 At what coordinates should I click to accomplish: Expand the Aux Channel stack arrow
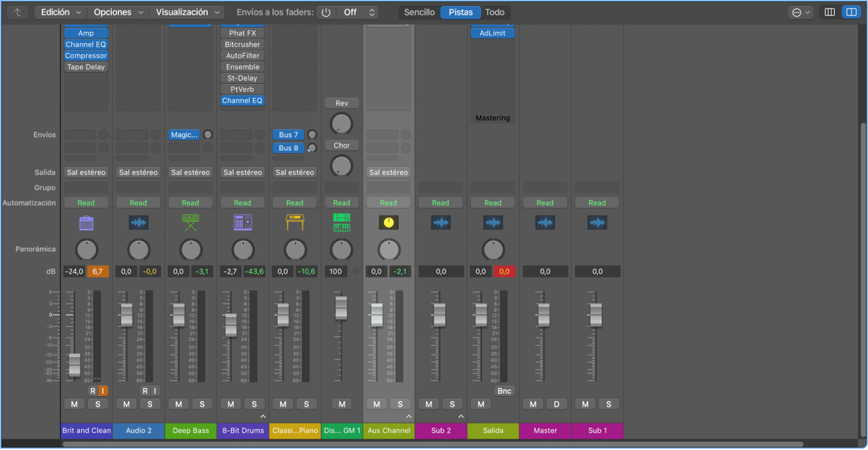click(x=408, y=417)
